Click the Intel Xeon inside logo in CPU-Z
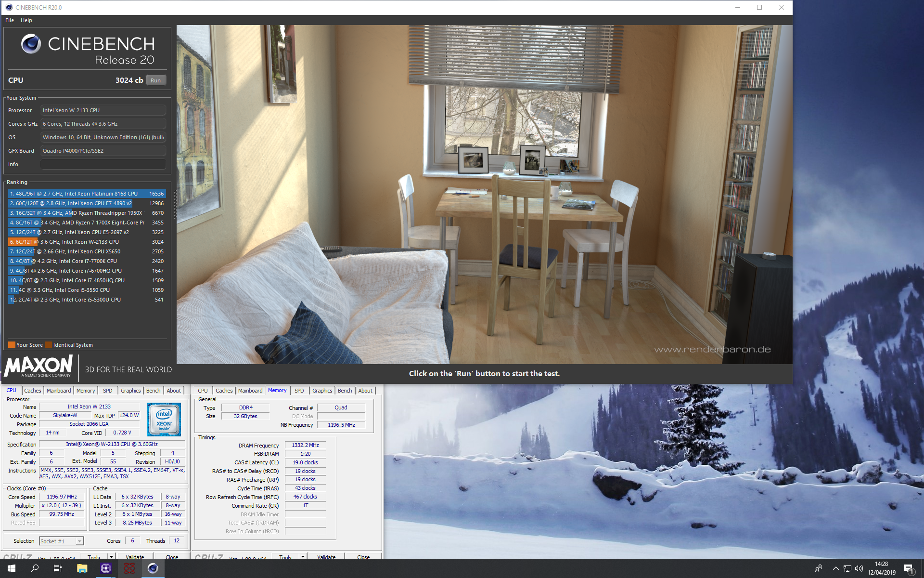Screen dimensions: 924x578 coord(164,420)
